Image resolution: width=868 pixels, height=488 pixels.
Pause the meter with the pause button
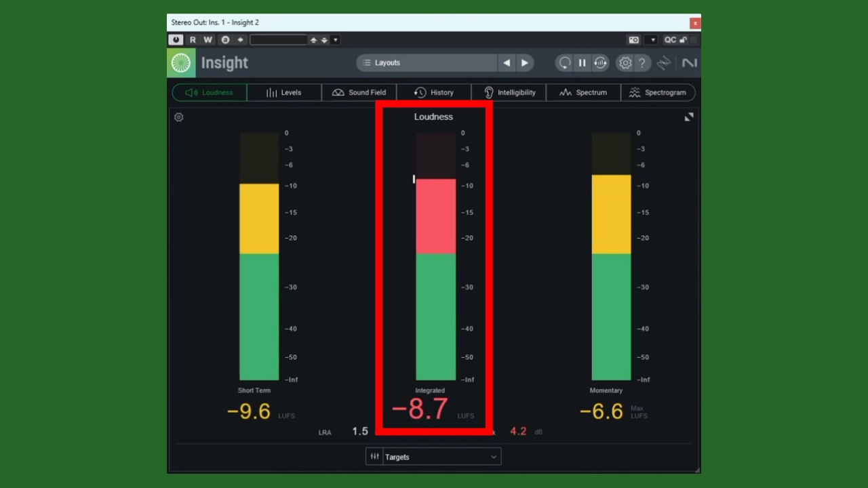(582, 63)
